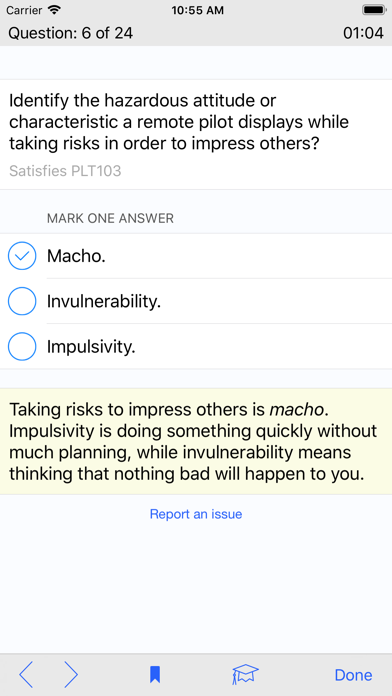This screenshot has height=696, width=392.
Task: Open the graduation cap study icon
Action: [x=245, y=675]
